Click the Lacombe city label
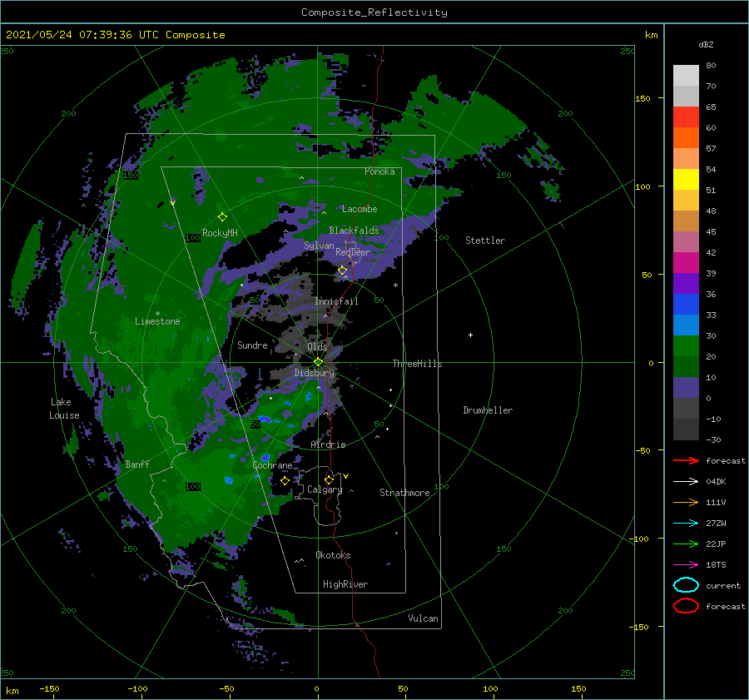This screenshot has width=749, height=700. pyautogui.click(x=360, y=209)
